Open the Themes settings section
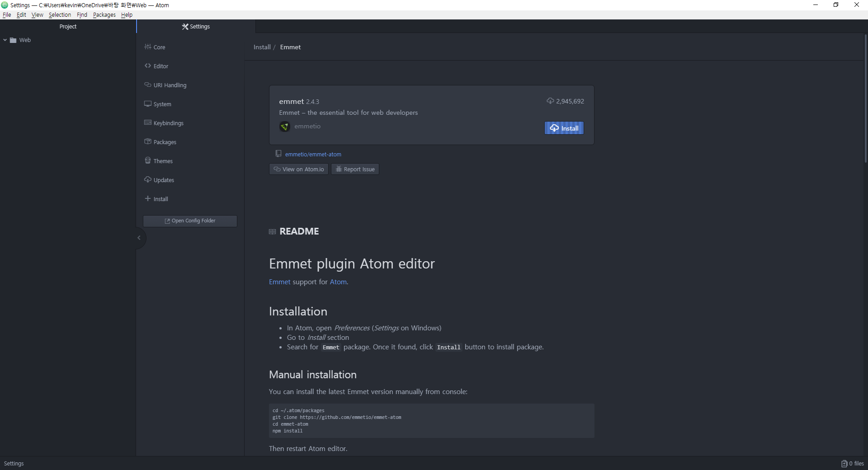 coord(190,161)
